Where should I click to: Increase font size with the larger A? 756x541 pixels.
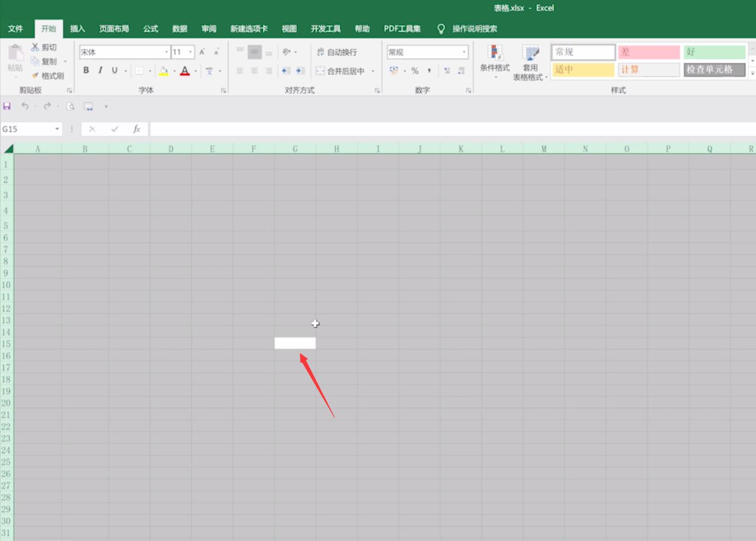[202, 52]
